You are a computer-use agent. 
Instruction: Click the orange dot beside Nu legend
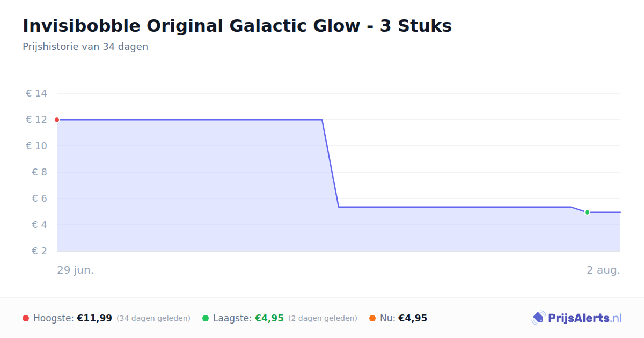372,318
